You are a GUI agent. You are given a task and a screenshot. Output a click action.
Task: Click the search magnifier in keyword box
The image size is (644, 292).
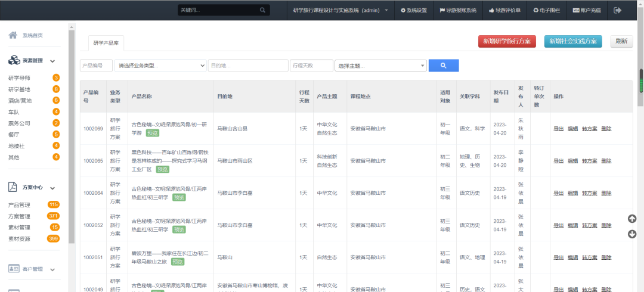click(262, 10)
